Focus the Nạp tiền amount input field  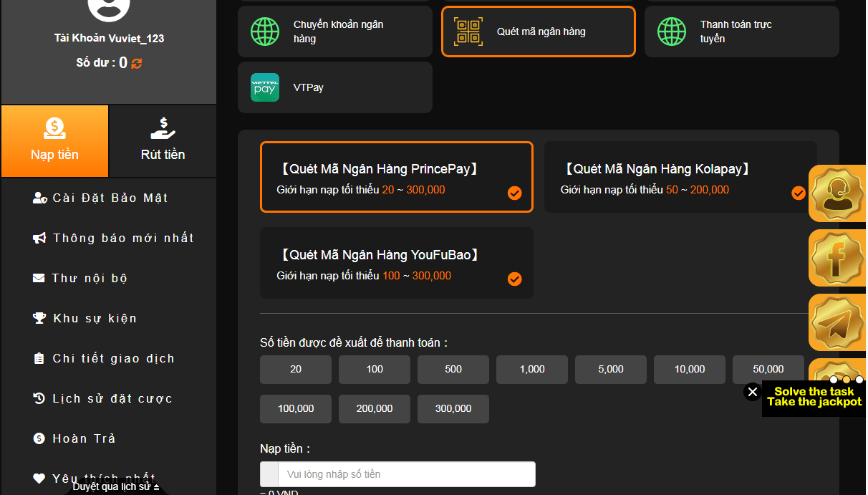coord(406,474)
